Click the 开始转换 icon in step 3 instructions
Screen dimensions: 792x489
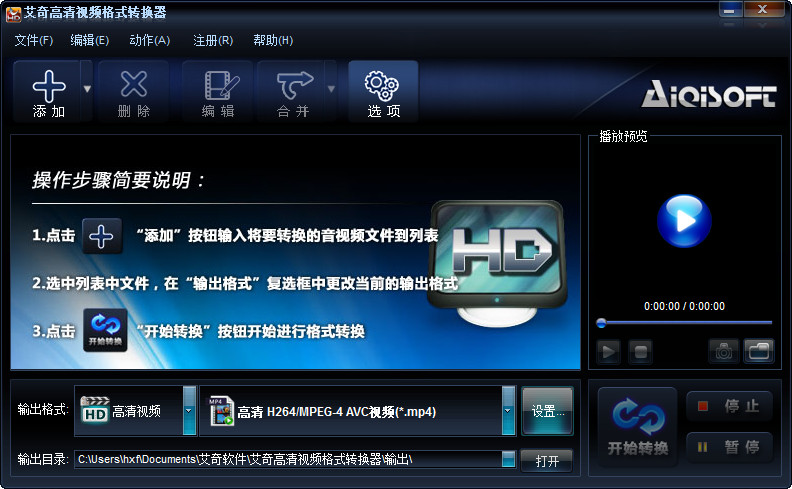click(x=105, y=330)
